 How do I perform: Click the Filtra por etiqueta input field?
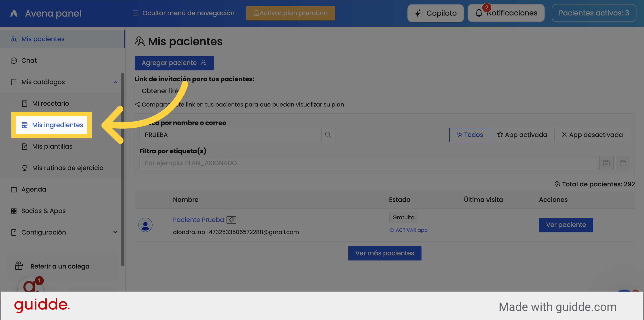pyautogui.click(x=368, y=163)
